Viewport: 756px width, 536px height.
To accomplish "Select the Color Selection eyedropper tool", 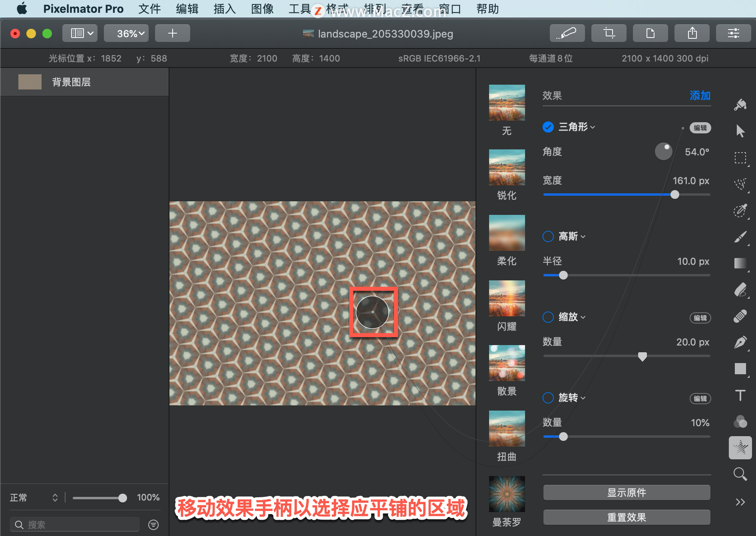I will click(x=740, y=210).
